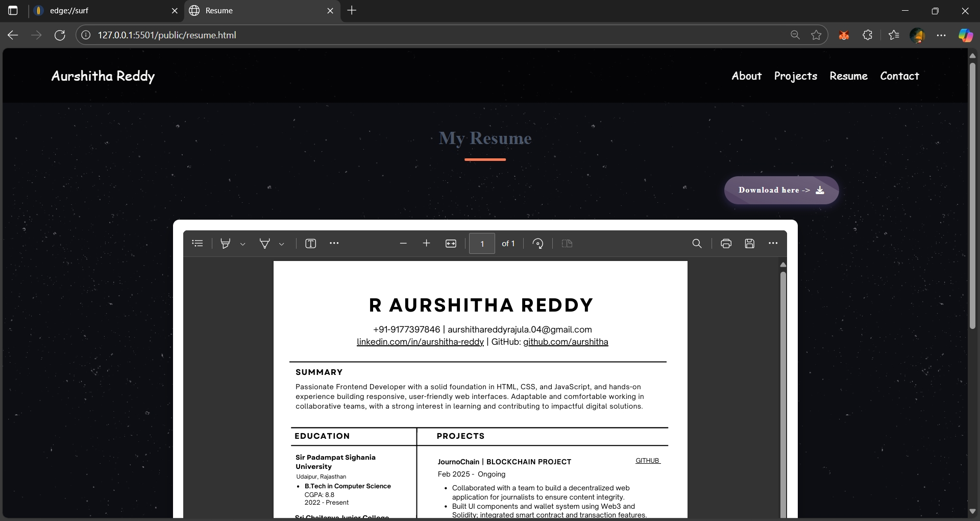Search within the PDF document
Screen dimensions: 980x521
click(x=697, y=244)
